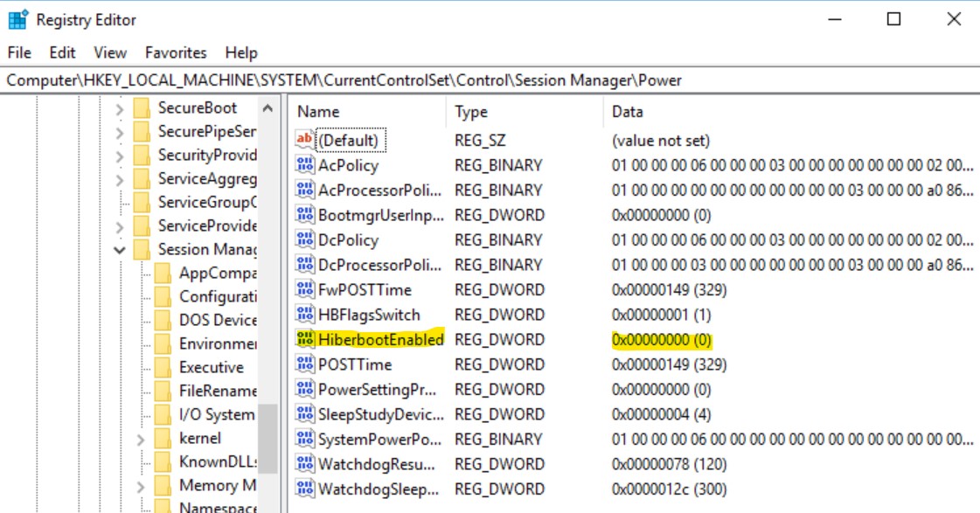The width and height of the screenshot is (980, 513).
Task: Expand the ServiceAggreg key
Action: tap(120, 180)
